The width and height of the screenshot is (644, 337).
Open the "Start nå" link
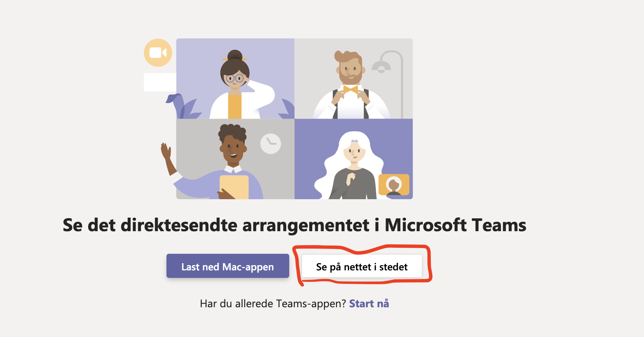click(x=369, y=303)
